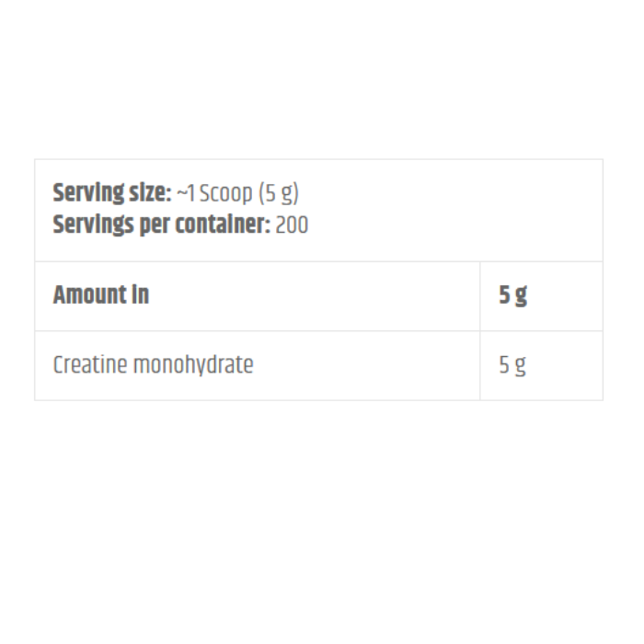Click the tilde before '1 Scoop'
644x644 pixels.
pyautogui.click(x=181, y=192)
